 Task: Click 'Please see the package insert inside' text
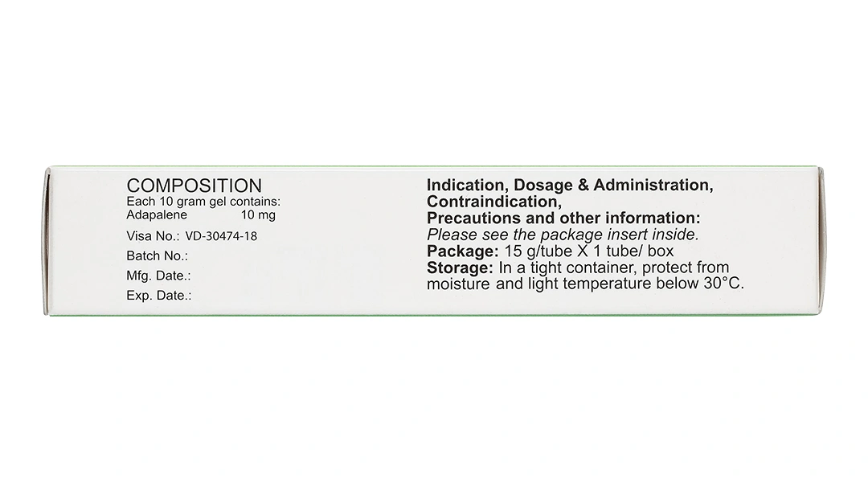pyautogui.click(x=563, y=235)
